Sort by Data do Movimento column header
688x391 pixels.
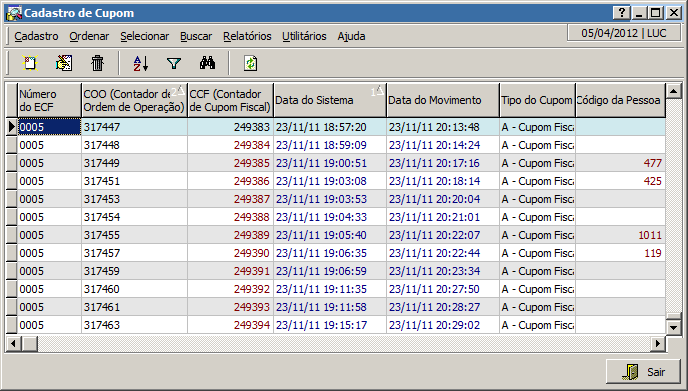pyautogui.click(x=443, y=100)
